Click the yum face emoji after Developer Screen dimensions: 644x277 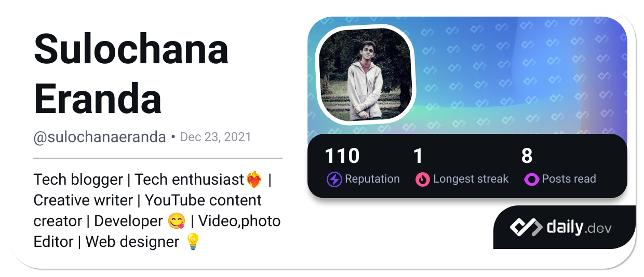[x=177, y=221]
